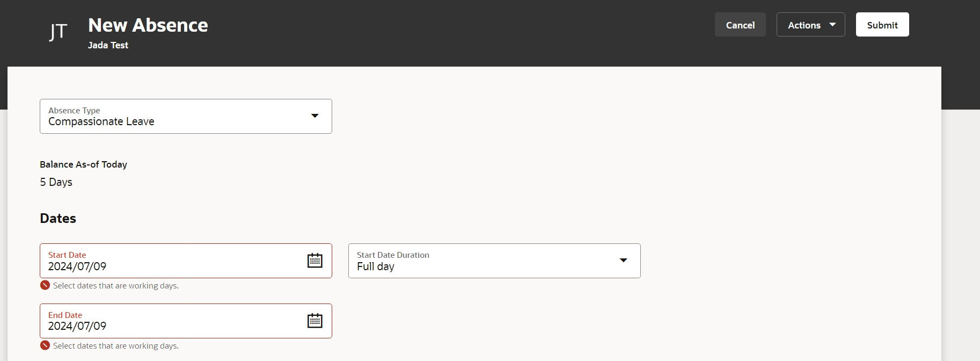Select the Full day duration value
The width and height of the screenshot is (980, 361).
[x=376, y=266]
